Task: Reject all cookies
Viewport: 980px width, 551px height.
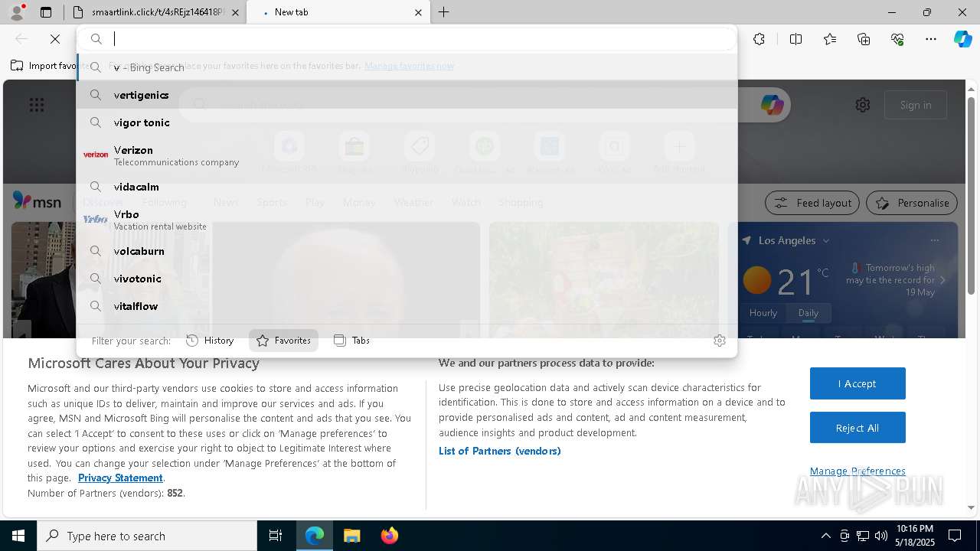Action: tap(857, 428)
